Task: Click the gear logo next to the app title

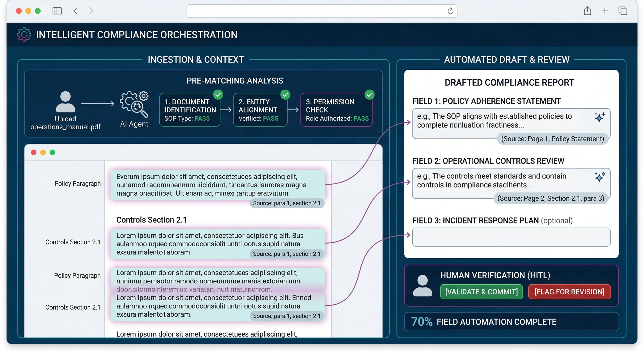Action: 24,35
